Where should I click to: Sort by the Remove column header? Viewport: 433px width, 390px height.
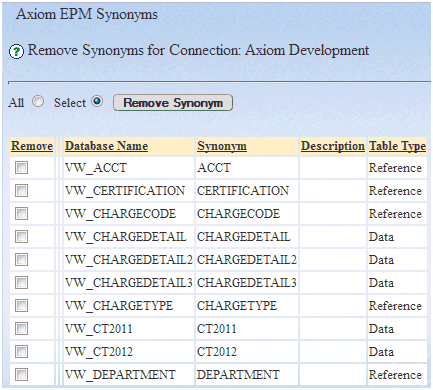(32, 146)
